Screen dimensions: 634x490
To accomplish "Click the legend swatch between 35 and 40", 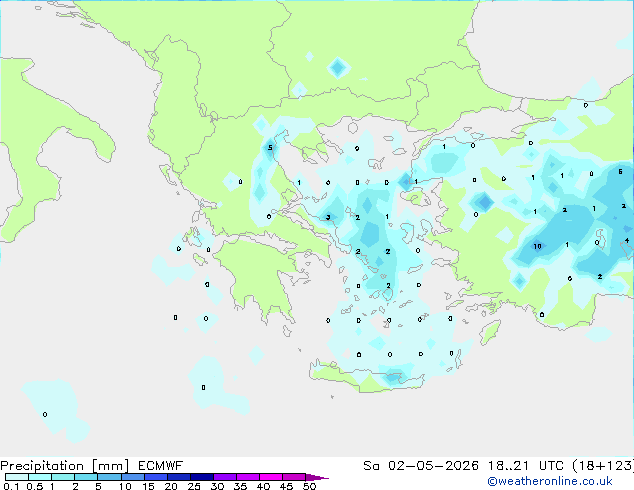I will click(x=247, y=477).
